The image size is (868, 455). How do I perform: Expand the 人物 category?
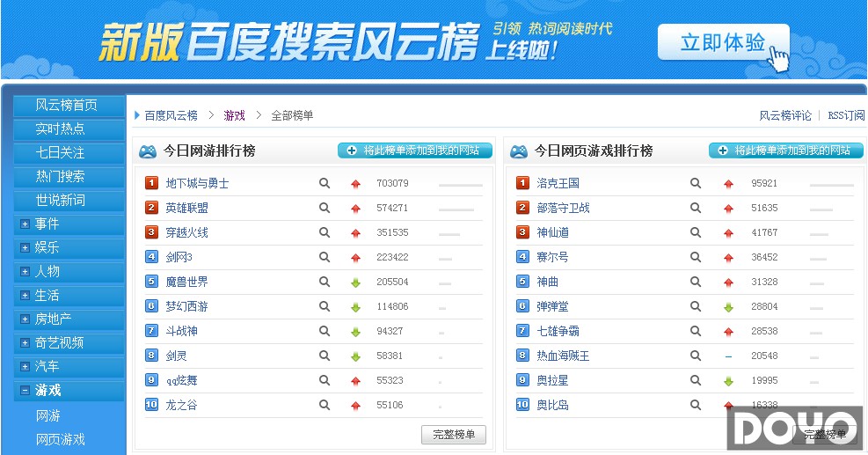point(25,272)
